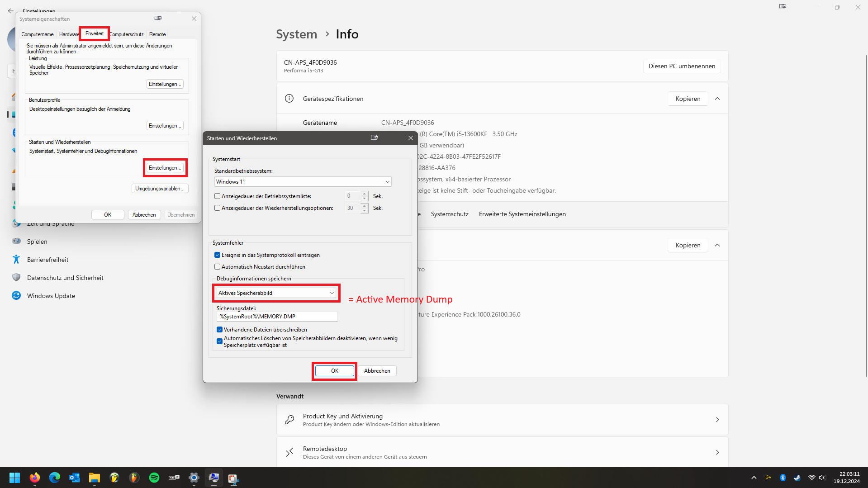The width and height of the screenshot is (868, 488).
Task: Open the Standardbetriebssystem dropdown showing Windows 11
Action: (x=303, y=182)
